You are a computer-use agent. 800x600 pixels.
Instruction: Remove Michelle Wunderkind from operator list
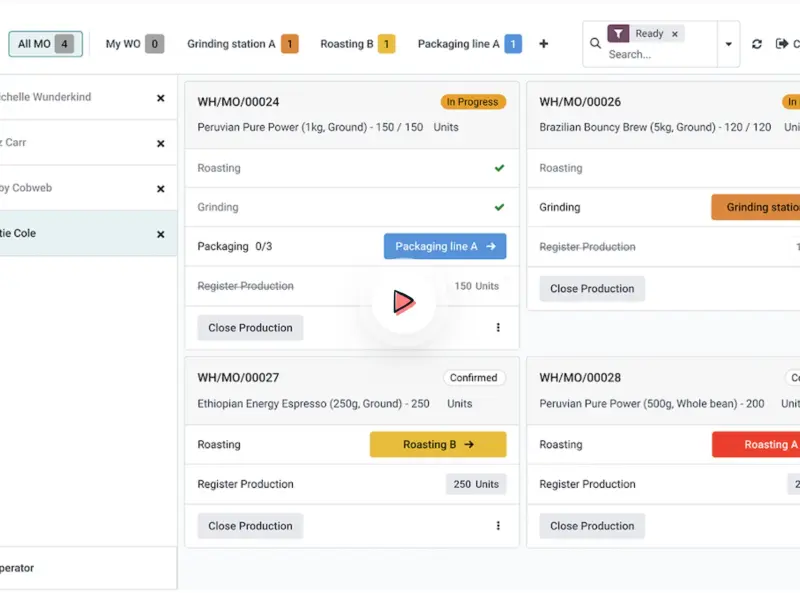160,98
